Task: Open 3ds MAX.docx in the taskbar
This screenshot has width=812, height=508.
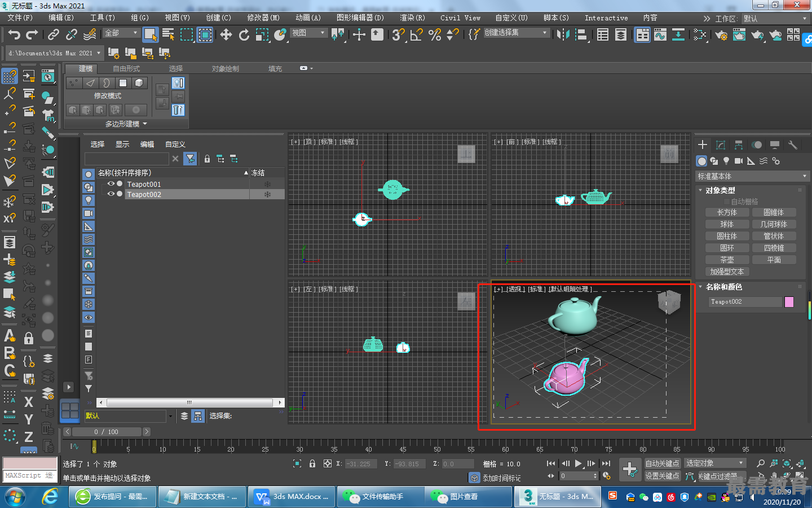Action: pyautogui.click(x=292, y=497)
